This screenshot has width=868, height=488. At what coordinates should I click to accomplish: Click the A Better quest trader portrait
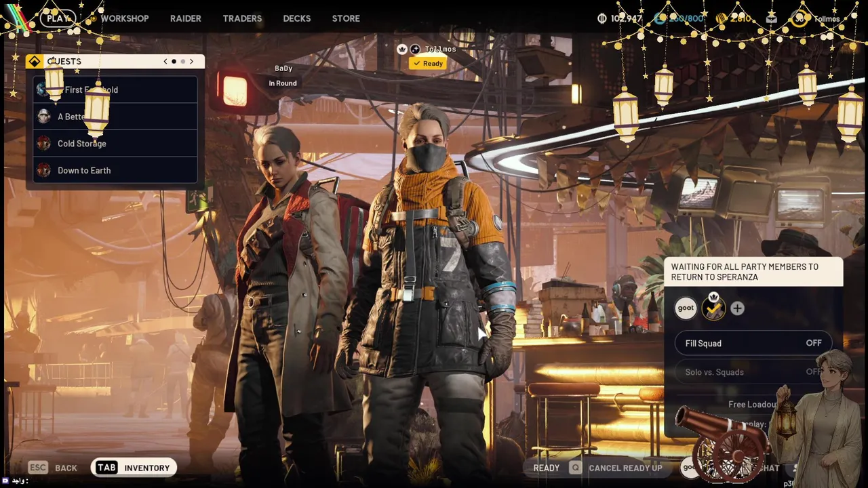click(44, 117)
